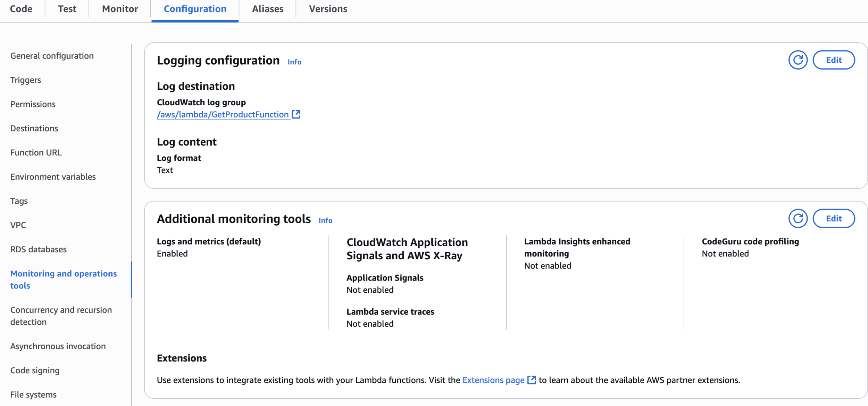Open Info for Logging configuration

tap(294, 62)
